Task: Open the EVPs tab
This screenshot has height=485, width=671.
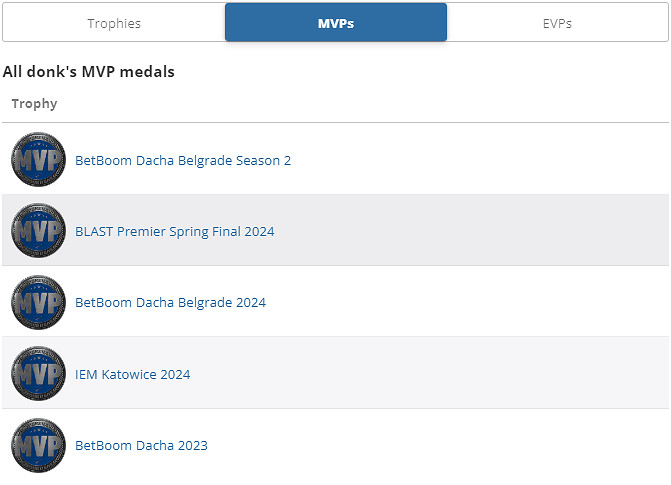Action: tap(557, 23)
